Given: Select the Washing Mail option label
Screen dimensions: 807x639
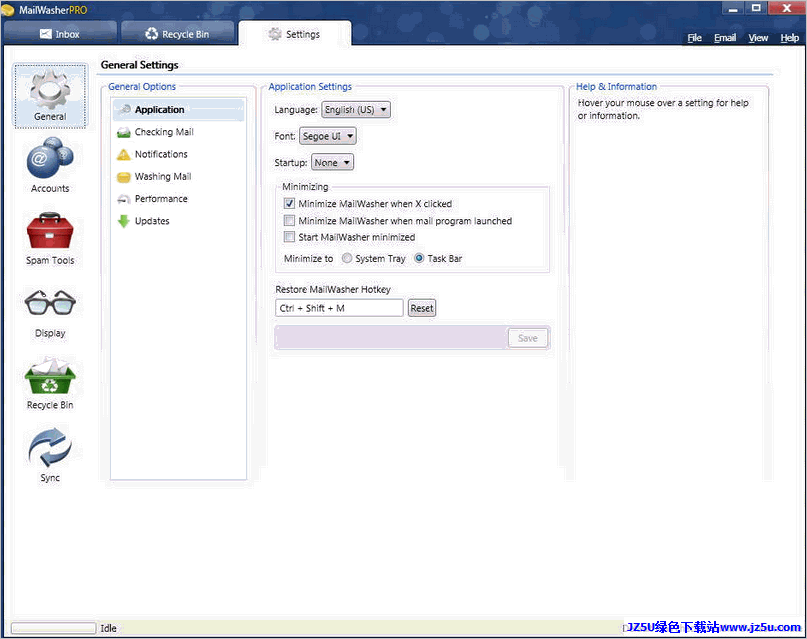Looking at the screenshot, I should (x=163, y=177).
